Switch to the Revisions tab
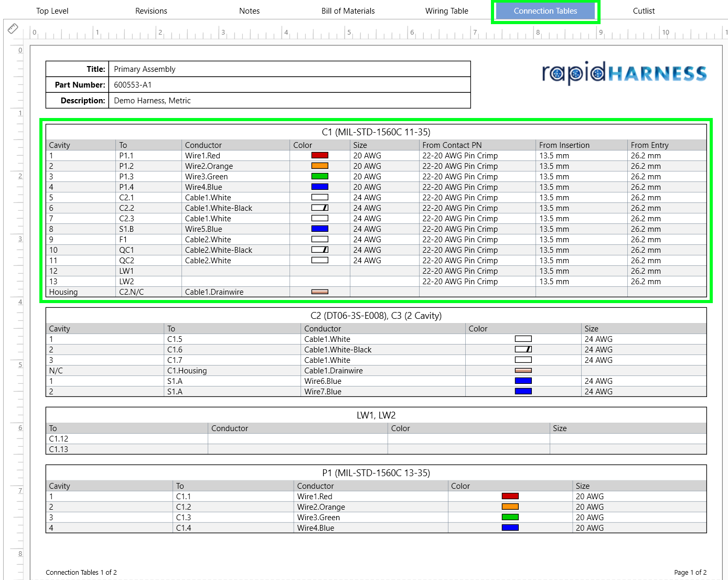This screenshot has width=728, height=580. click(x=151, y=11)
